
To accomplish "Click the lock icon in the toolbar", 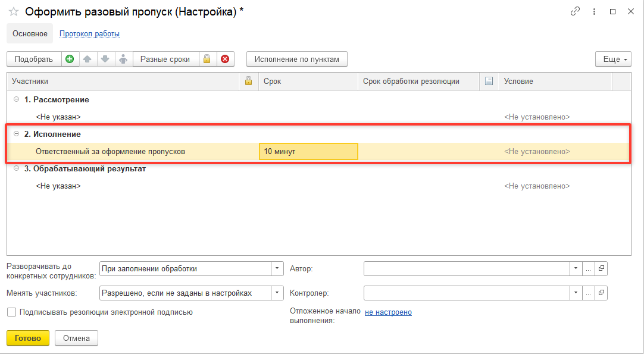I will [x=207, y=59].
